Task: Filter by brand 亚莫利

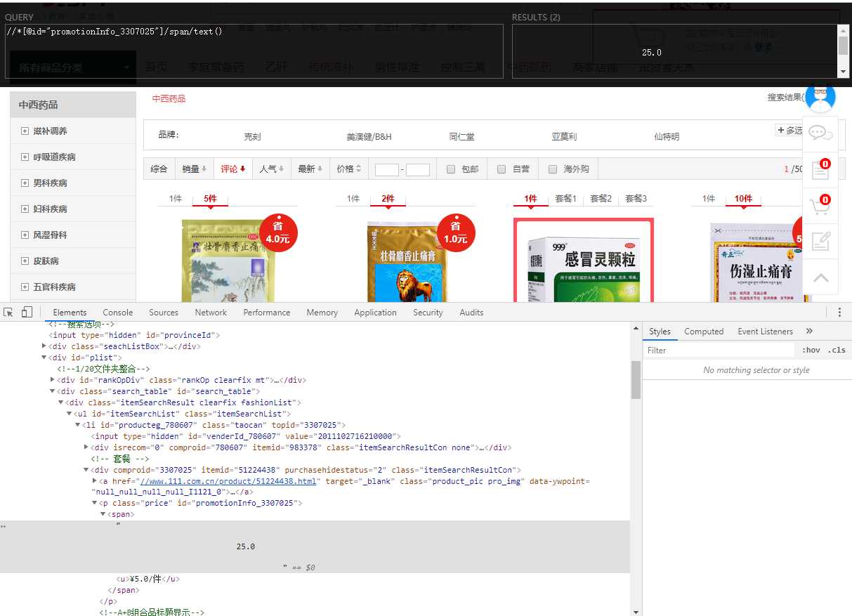Action: coord(564,137)
